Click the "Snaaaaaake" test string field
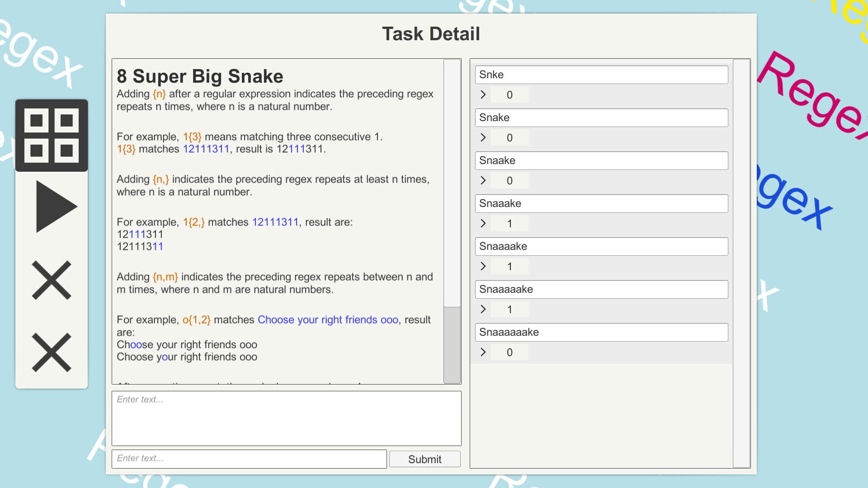Screen dimensions: 868x488 [601, 332]
